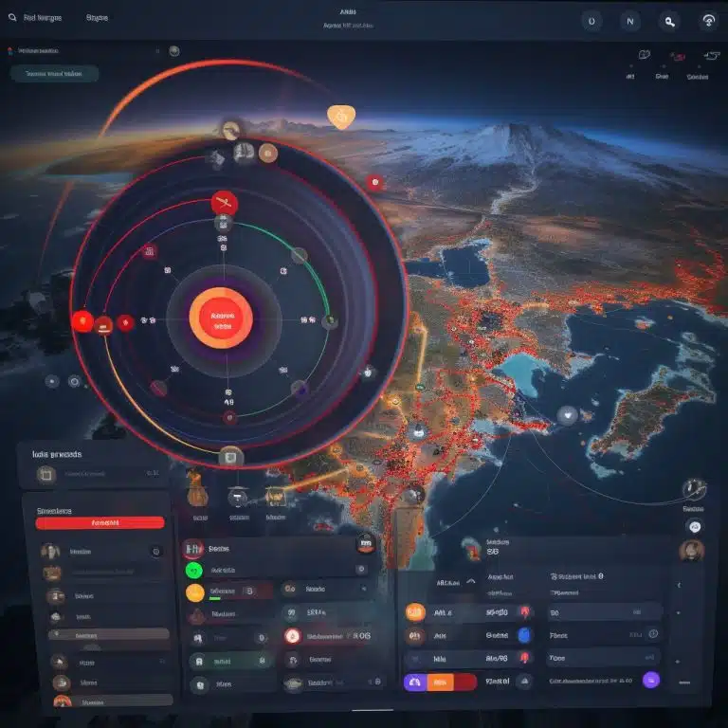Screen dimensions: 728x728
Task: Click the wide red button in left list panel
Action: click(x=100, y=523)
